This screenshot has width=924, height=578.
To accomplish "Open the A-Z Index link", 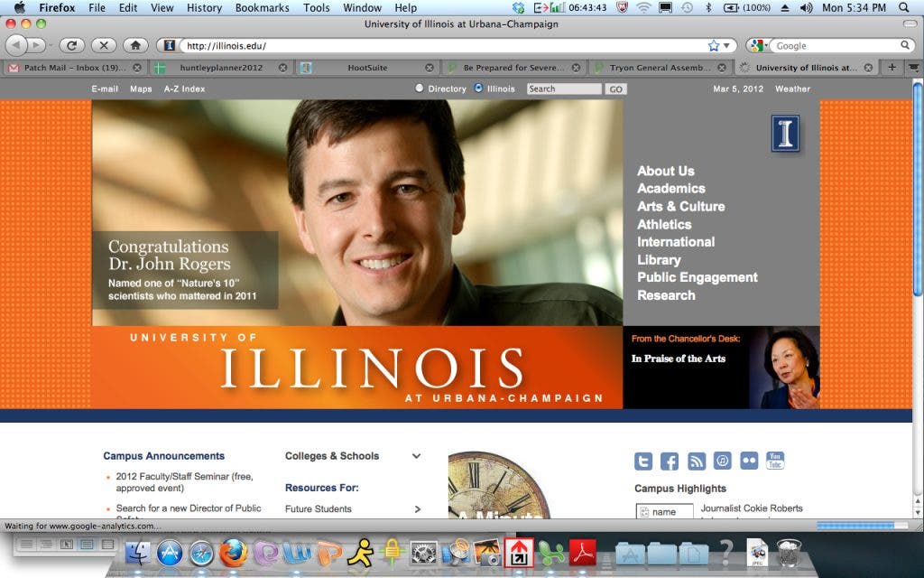I will point(184,89).
